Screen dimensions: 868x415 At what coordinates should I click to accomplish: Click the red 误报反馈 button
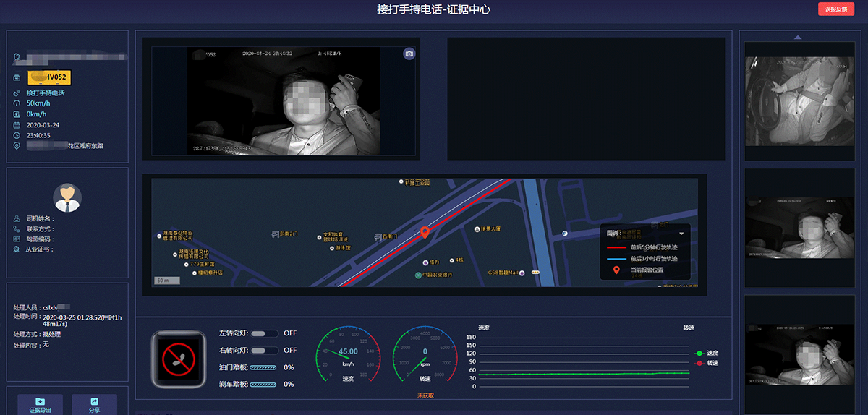click(x=835, y=9)
